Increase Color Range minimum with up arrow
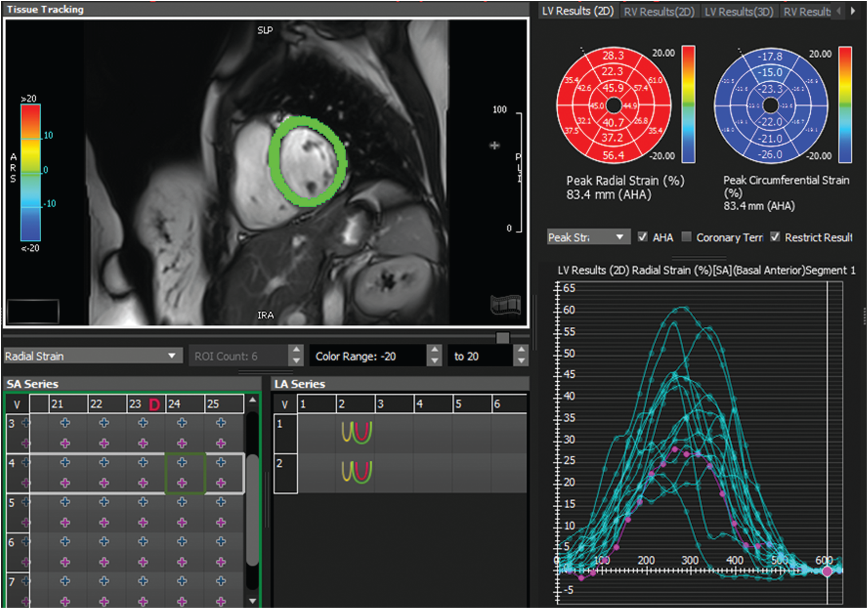The image size is (868, 609). (x=435, y=350)
